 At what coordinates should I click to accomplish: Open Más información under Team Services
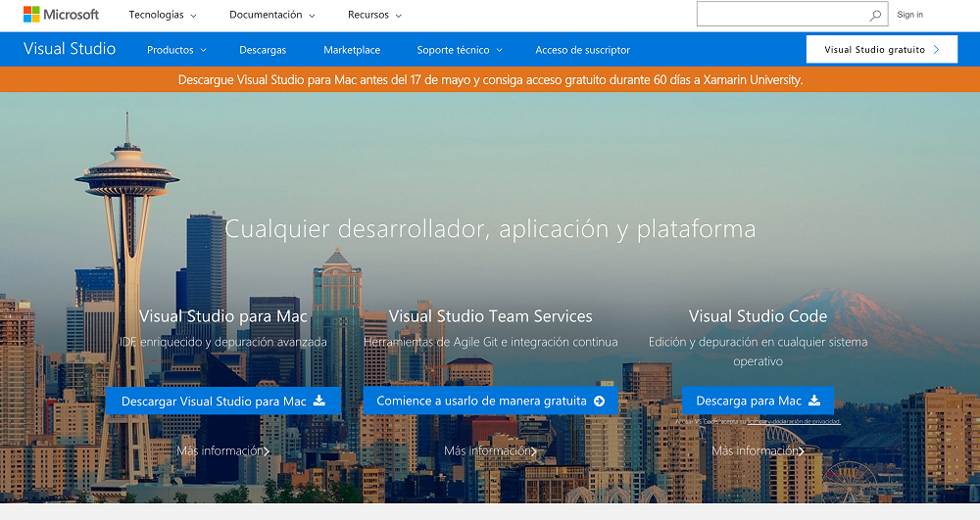point(491,450)
